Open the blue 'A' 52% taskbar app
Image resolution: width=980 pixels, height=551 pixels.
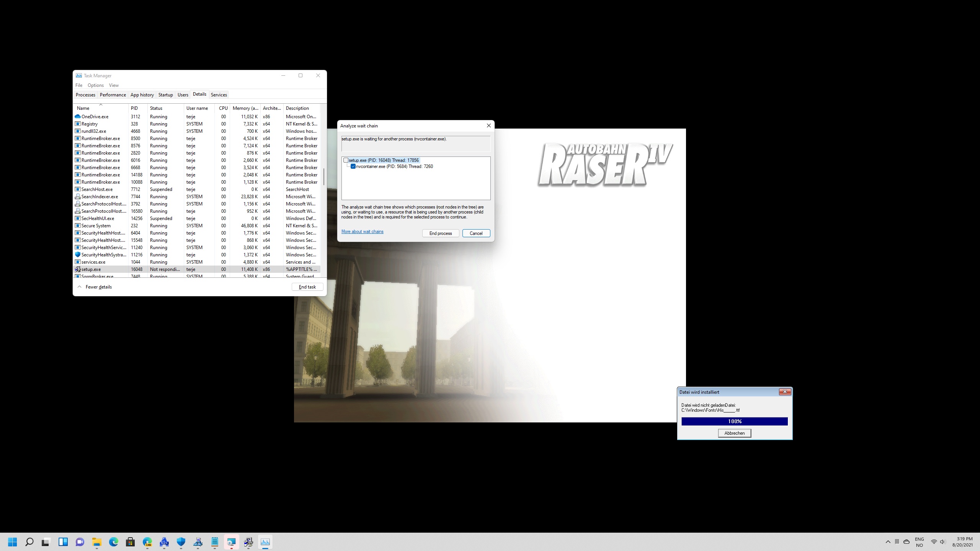pyautogui.click(x=164, y=542)
